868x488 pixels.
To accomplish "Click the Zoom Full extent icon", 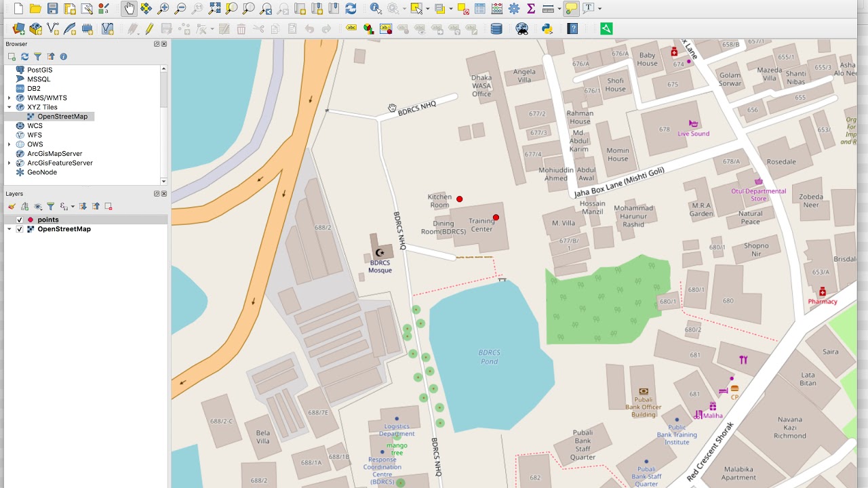I will click(x=214, y=9).
